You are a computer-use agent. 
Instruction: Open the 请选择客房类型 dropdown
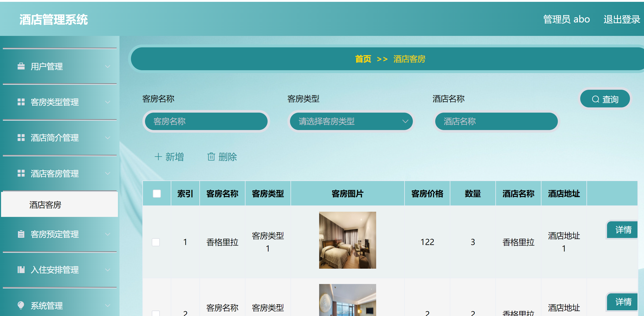(x=351, y=121)
